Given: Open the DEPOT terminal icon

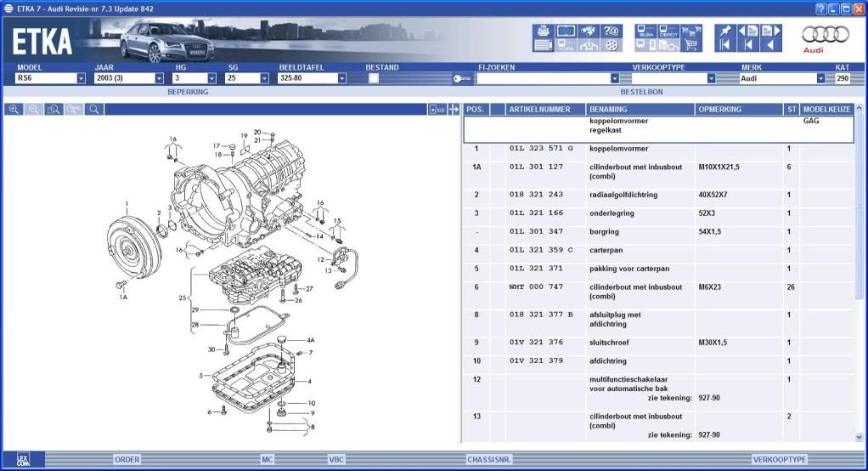Looking at the screenshot, I should point(668,31).
